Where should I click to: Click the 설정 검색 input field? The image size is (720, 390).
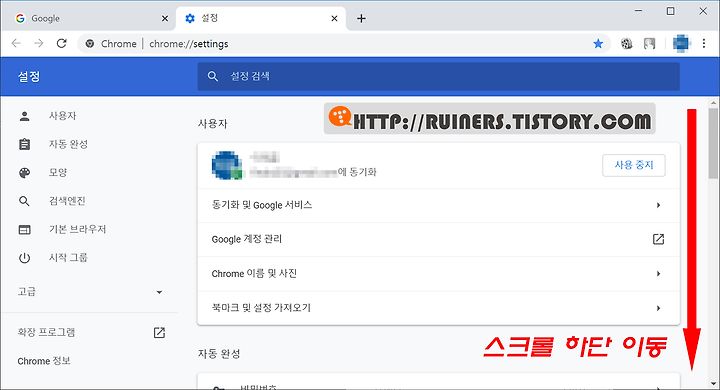(439, 76)
